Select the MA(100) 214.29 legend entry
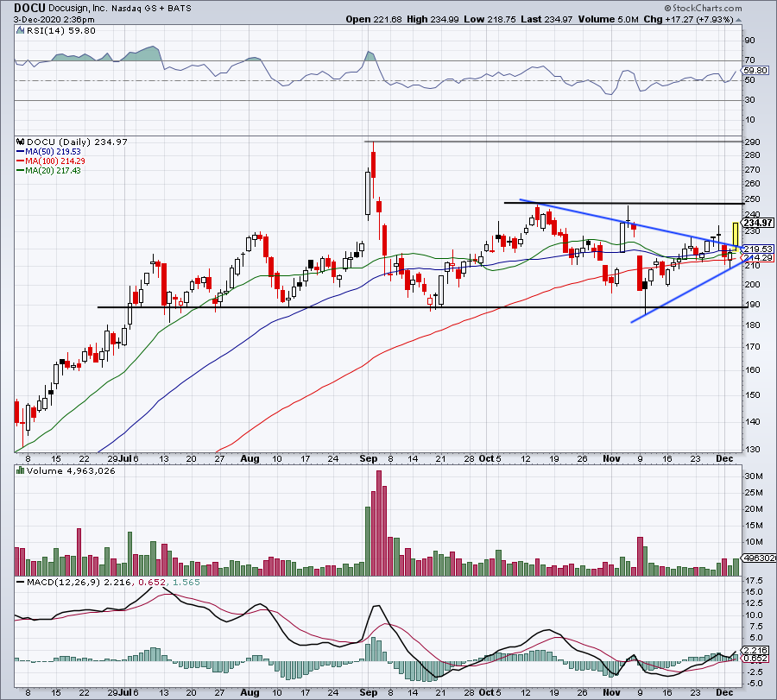777x700 pixels. pyautogui.click(x=51, y=161)
